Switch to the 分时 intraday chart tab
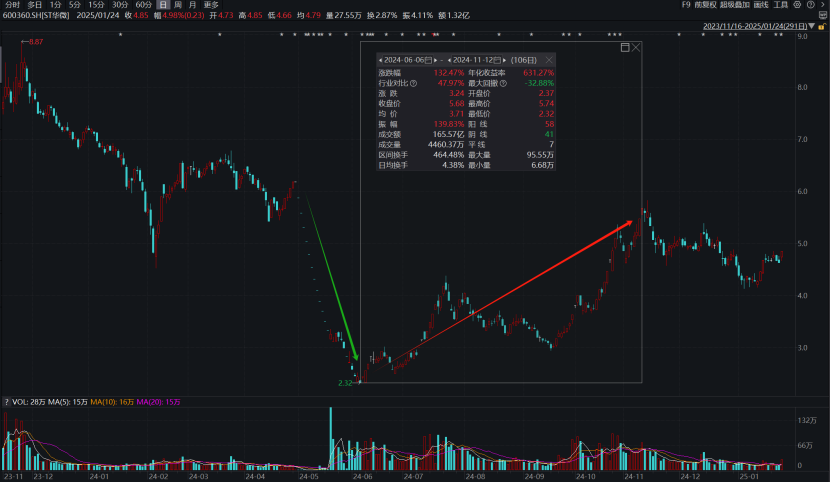830x482 pixels. coord(11,5)
